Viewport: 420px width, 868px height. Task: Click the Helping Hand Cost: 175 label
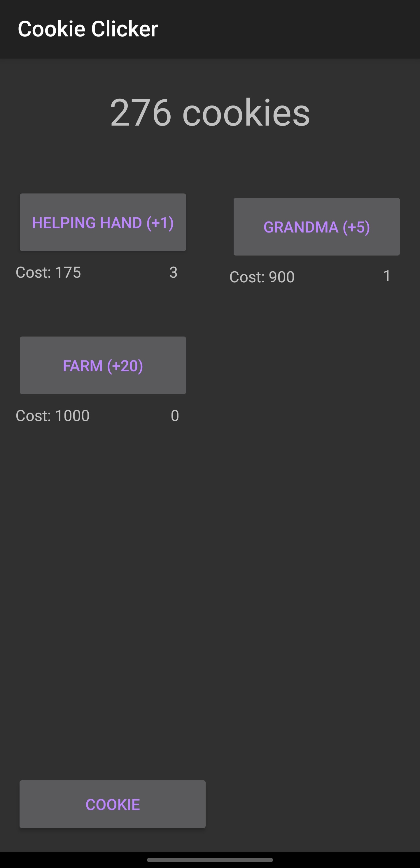(48, 272)
